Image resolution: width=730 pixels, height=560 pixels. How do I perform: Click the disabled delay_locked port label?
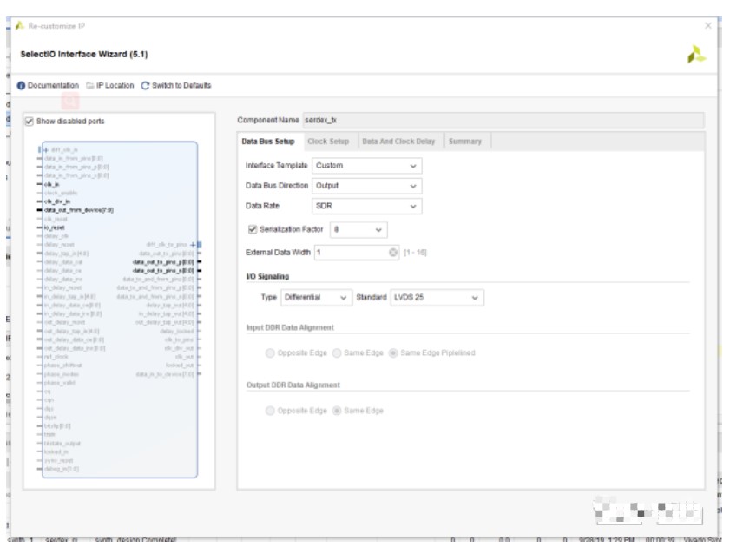coord(177,332)
